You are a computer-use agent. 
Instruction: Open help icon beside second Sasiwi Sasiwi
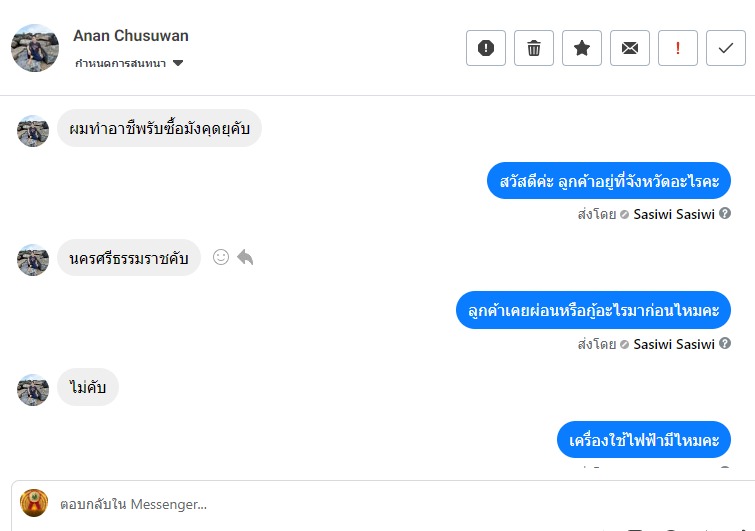pos(725,343)
